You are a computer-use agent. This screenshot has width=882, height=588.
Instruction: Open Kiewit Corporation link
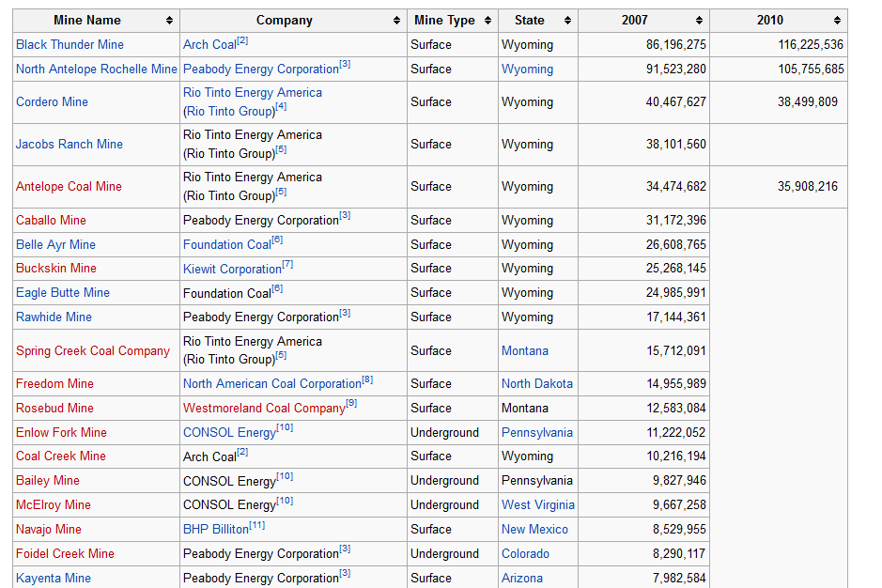click(x=232, y=269)
